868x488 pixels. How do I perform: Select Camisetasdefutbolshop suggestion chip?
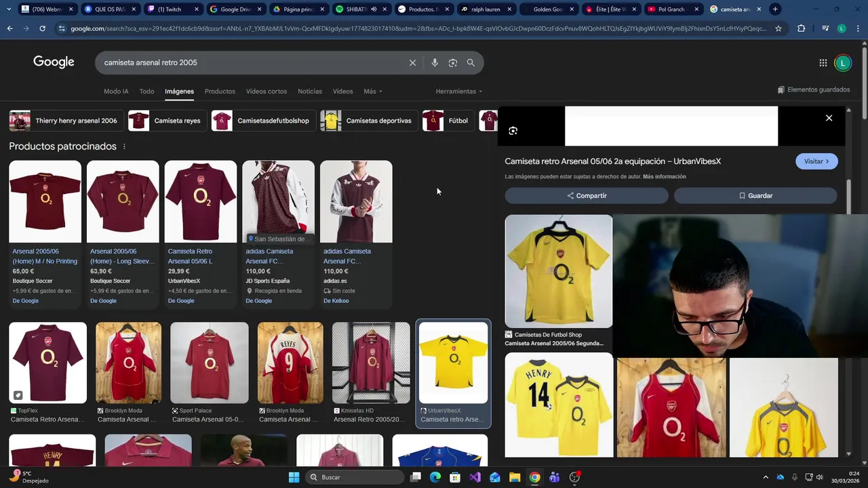click(263, 121)
